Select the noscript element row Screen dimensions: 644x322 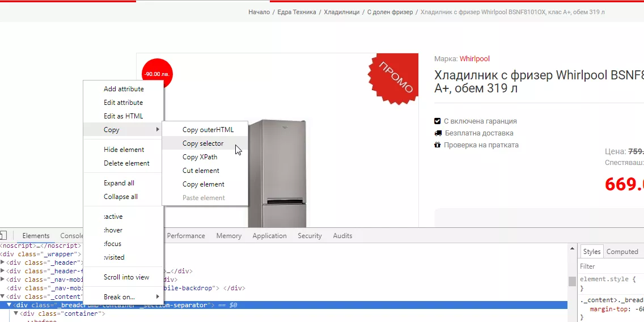42,245
